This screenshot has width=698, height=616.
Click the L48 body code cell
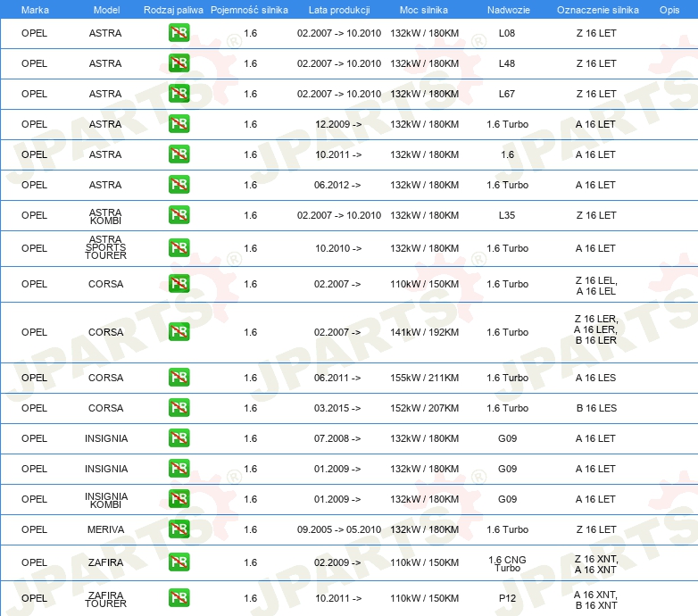coord(507,63)
